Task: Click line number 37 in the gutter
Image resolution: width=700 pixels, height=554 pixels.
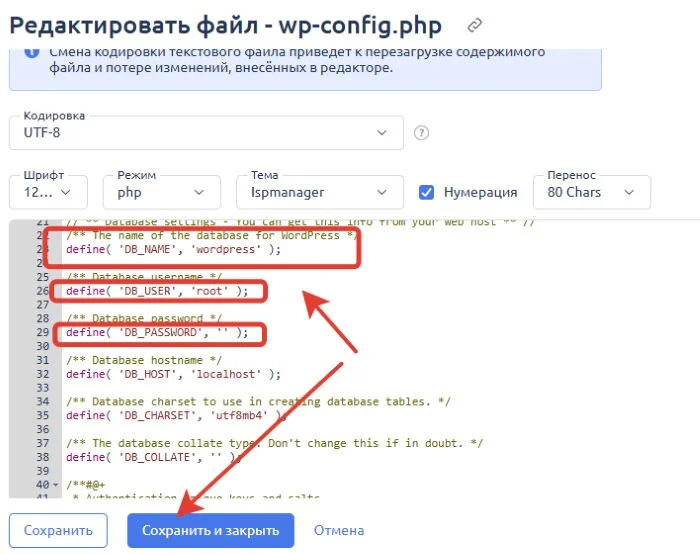Action: pos(42,443)
